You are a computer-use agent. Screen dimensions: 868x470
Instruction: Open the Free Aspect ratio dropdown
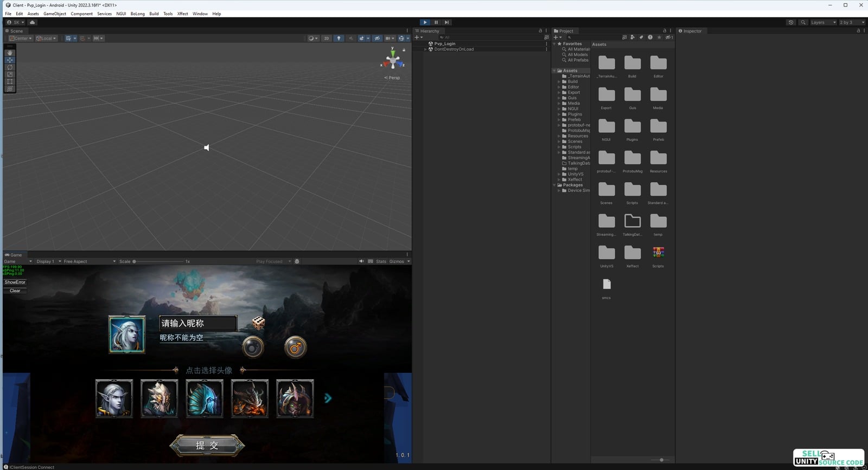[x=89, y=261]
